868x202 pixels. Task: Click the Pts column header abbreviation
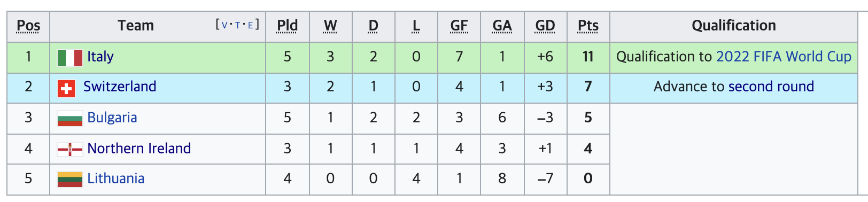point(588,26)
